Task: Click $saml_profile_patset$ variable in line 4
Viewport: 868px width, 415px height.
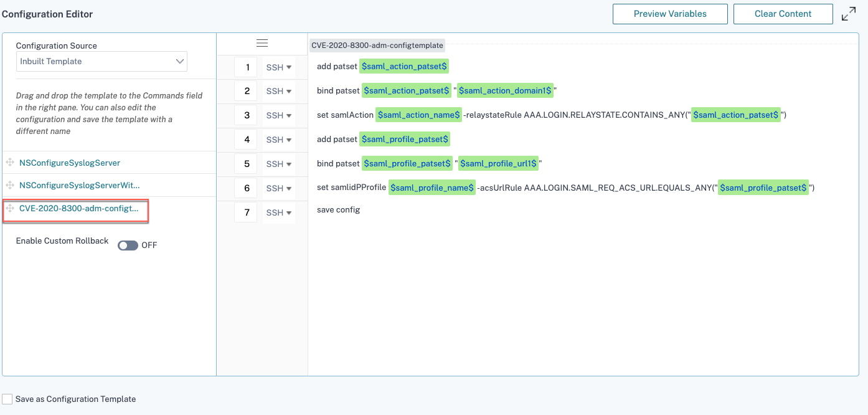Action: (405, 139)
